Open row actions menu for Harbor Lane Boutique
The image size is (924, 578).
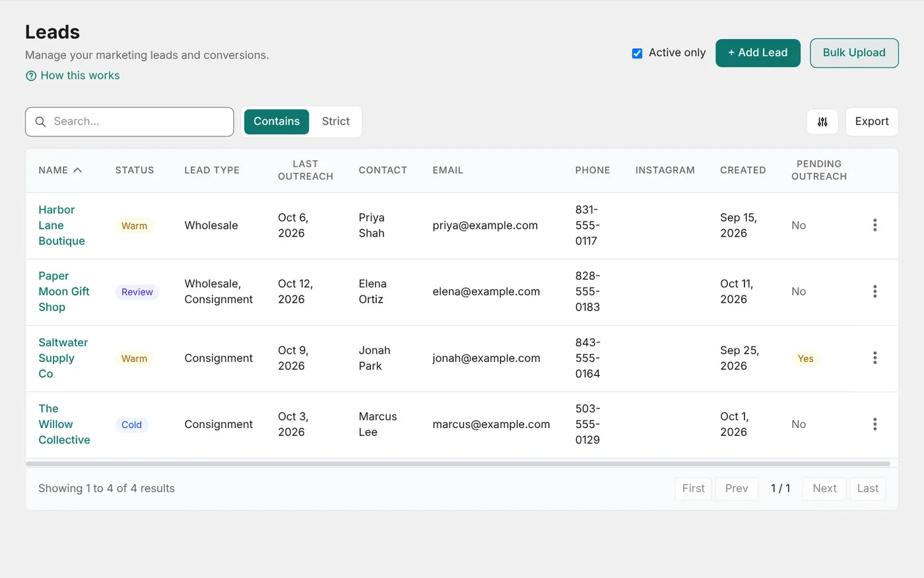click(x=875, y=225)
